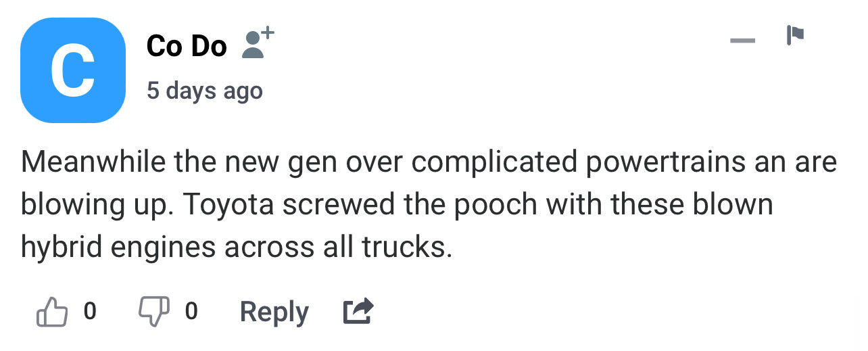
Task: Open Co Do's profile from the blue C avatar
Action: pyautogui.click(x=73, y=70)
